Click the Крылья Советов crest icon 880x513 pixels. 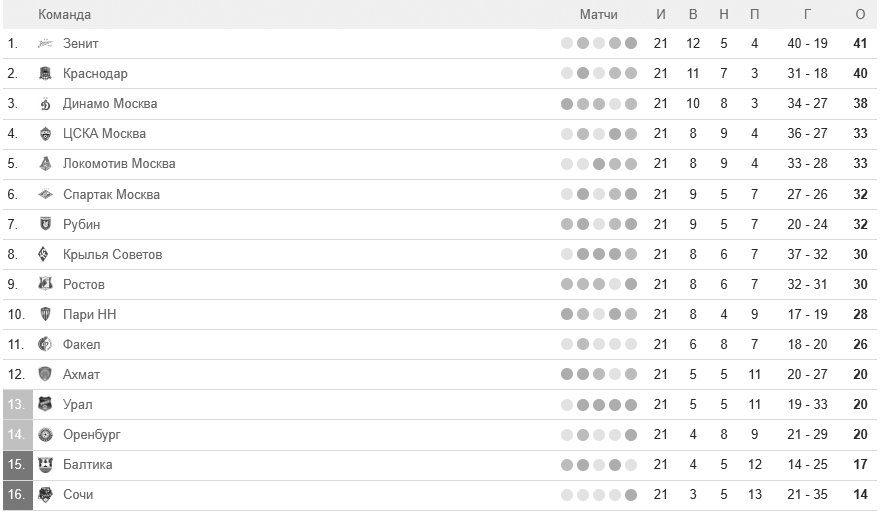[43, 254]
